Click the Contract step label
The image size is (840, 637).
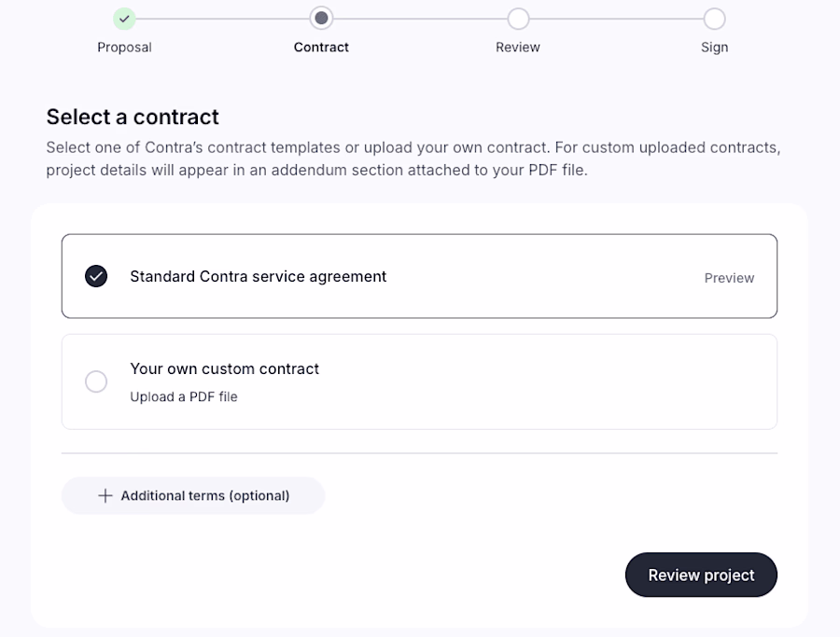321,48
